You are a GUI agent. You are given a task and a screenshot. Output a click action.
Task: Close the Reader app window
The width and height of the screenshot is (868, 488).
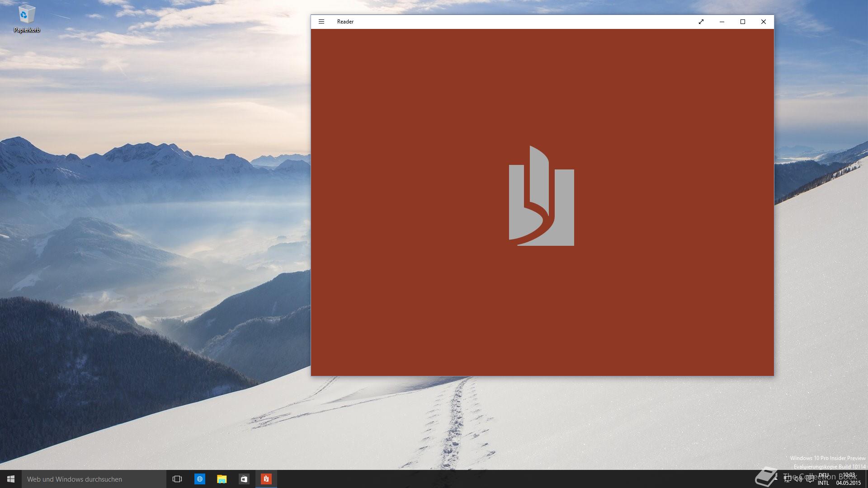[x=763, y=22]
